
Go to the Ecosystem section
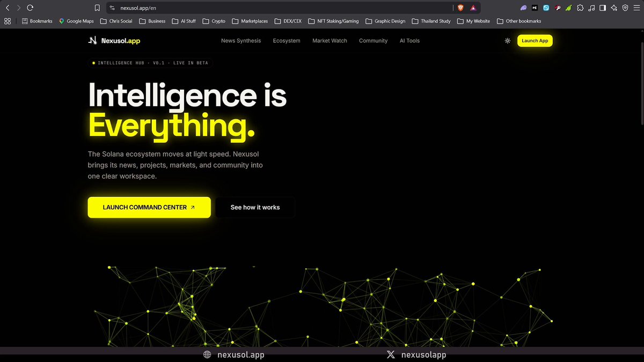[x=287, y=41]
